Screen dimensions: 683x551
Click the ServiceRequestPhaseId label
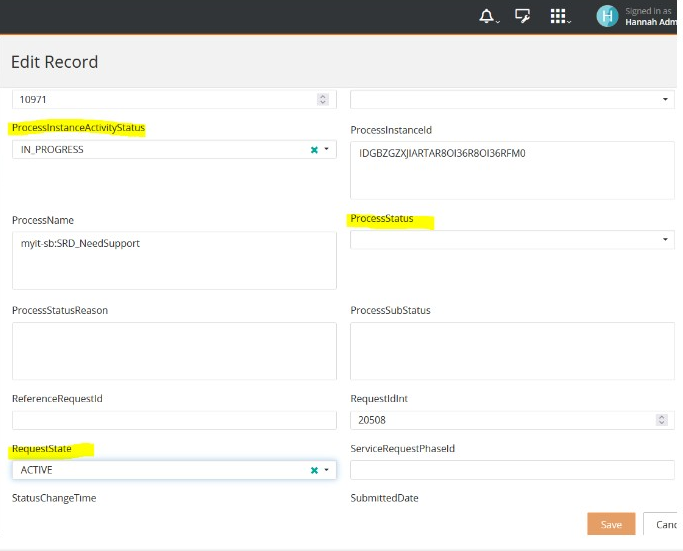[402, 449]
